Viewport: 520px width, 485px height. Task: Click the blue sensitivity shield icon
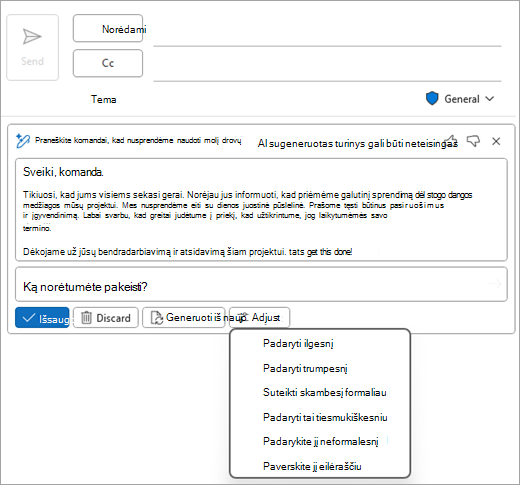432,99
